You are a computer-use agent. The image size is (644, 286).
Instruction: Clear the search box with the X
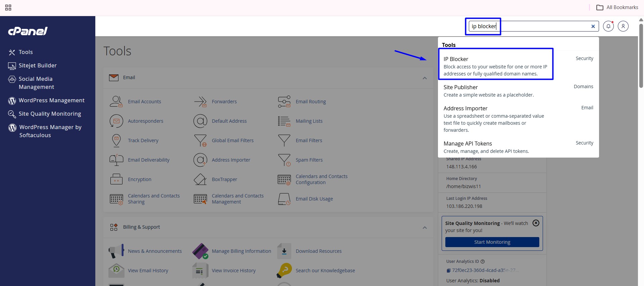click(x=593, y=26)
